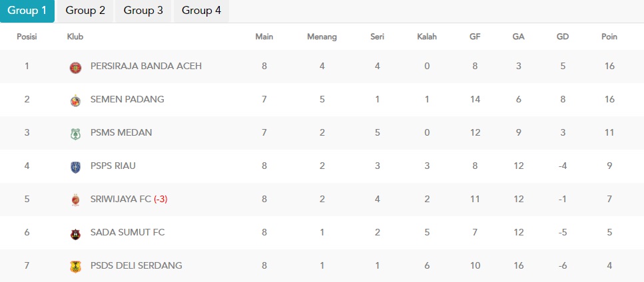This screenshot has width=644, height=282.
Task: Click the PSPS Riau blue shield crest
Action: [75, 167]
